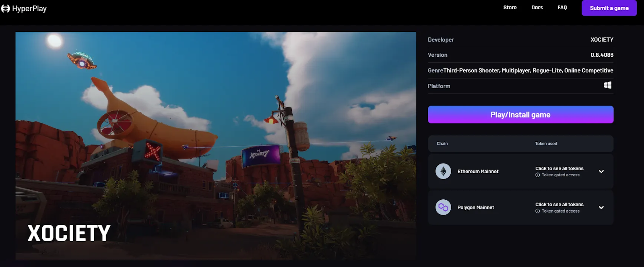Click the XOCIETY game banner image
The height and width of the screenshot is (267, 644).
pos(216,146)
